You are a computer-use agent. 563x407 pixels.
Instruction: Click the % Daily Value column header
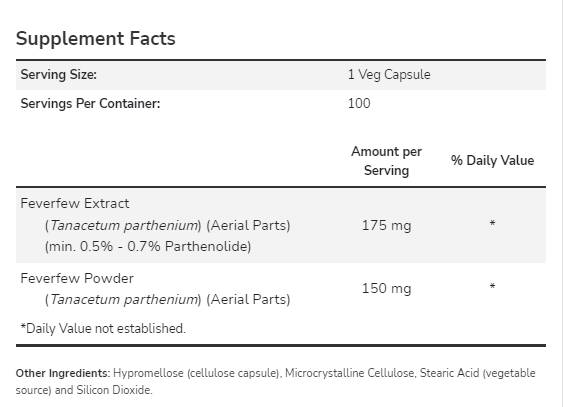point(493,160)
